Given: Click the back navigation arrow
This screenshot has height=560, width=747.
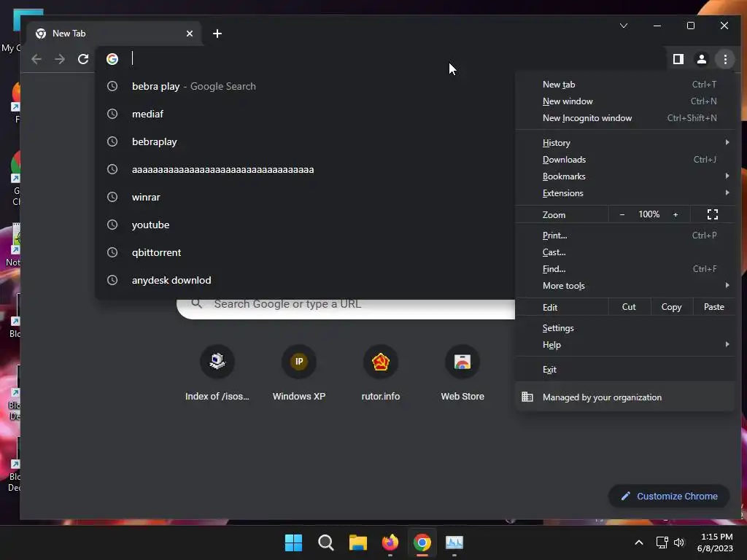Looking at the screenshot, I should 36,59.
